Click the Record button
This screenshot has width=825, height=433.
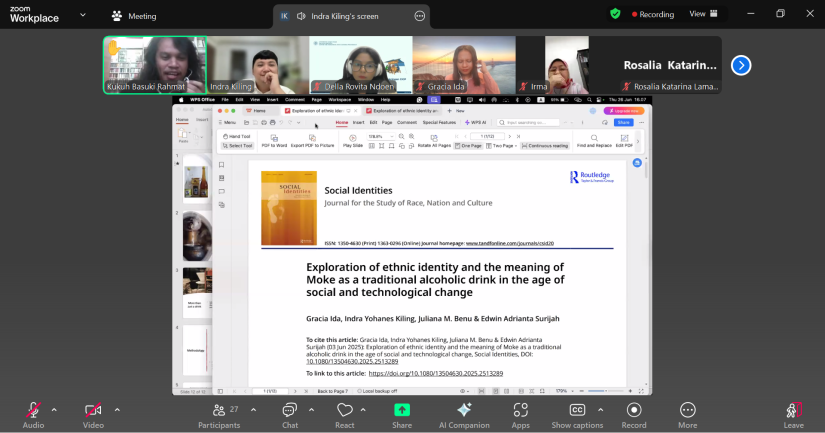(x=633, y=411)
